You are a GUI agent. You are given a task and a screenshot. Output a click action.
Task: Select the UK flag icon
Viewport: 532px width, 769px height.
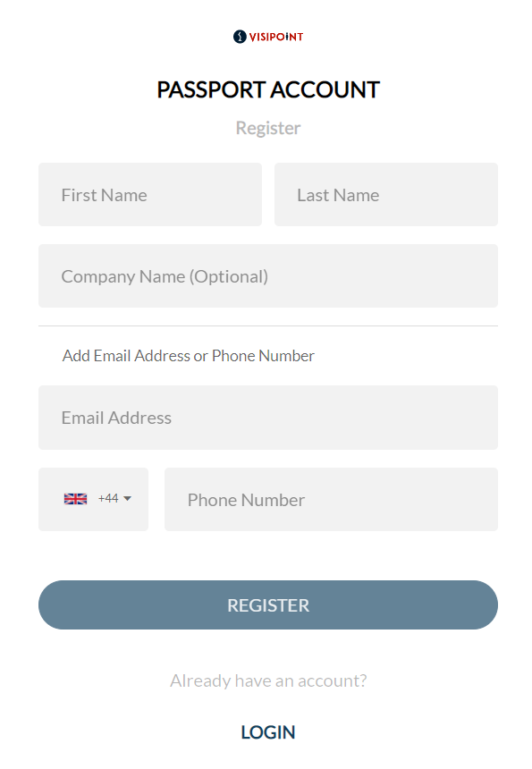(x=75, y=499)
